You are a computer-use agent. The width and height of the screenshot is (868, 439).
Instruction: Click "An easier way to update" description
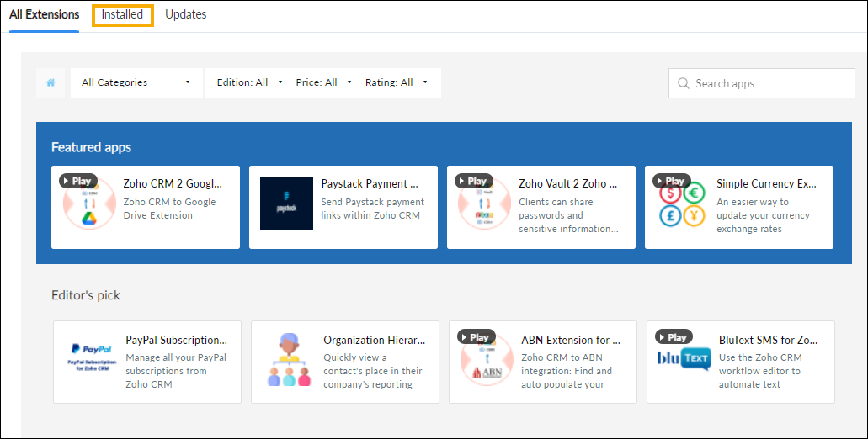[763, 215]
